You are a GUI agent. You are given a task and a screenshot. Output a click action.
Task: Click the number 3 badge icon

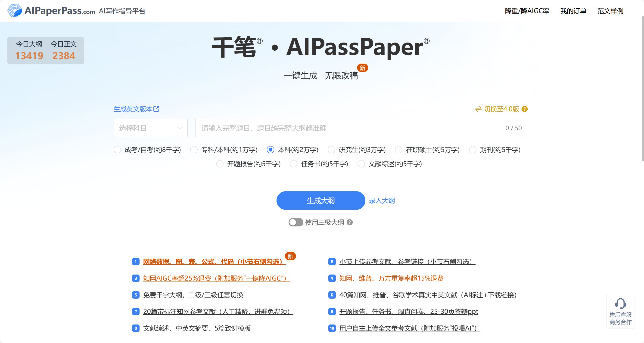click(136, 278)
